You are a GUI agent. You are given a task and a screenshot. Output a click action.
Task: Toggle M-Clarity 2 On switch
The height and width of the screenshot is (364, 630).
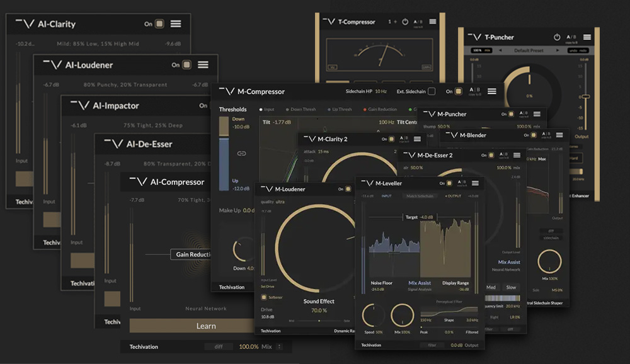coord(391,139)
